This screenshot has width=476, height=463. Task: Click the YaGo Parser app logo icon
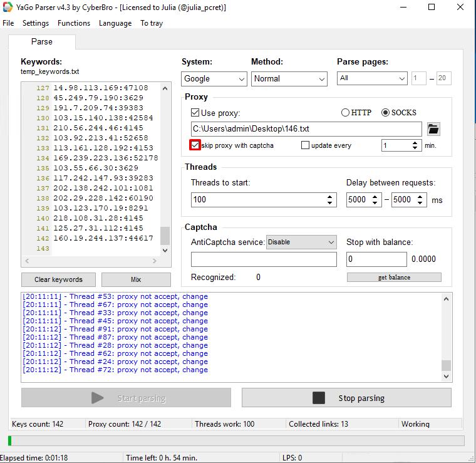pyautogui.click(x=8, y=8)
